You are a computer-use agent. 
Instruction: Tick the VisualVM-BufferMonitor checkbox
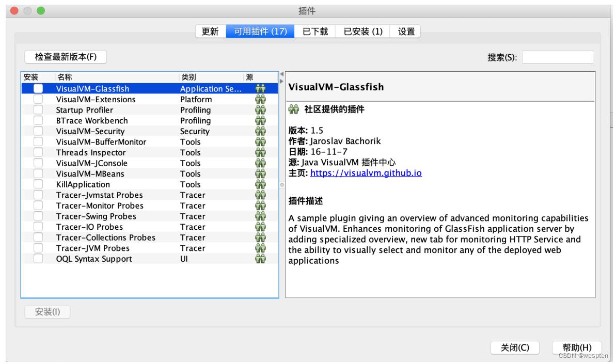pos(38,141)
